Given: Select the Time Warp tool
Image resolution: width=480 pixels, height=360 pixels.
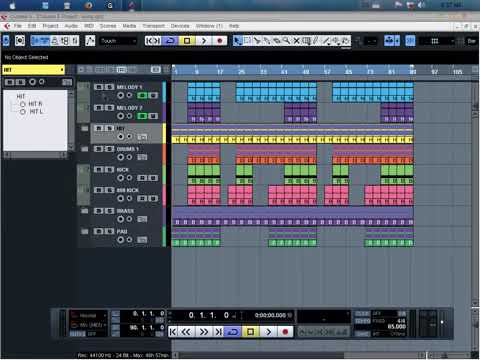Looking at the screenshot, I should tap(306, 41).
